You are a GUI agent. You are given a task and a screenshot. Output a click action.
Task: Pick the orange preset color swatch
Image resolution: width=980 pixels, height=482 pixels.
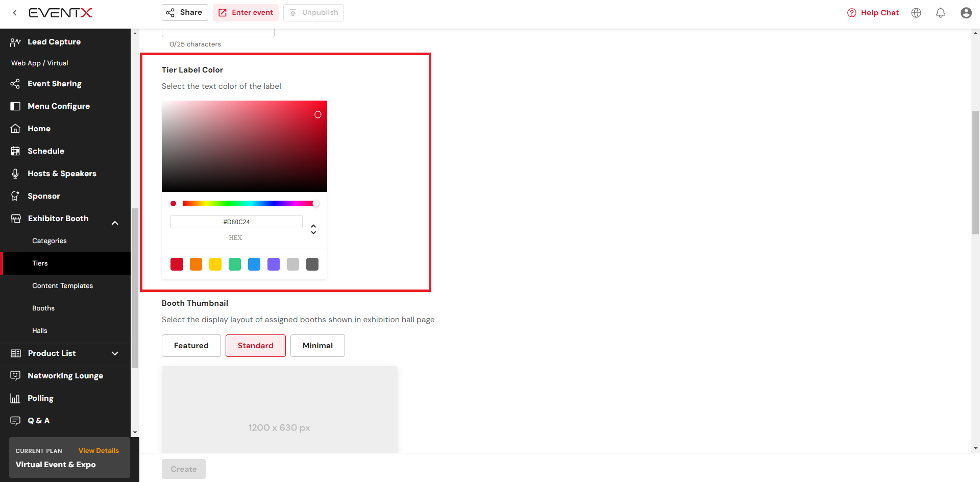click(x=196, y=264)
